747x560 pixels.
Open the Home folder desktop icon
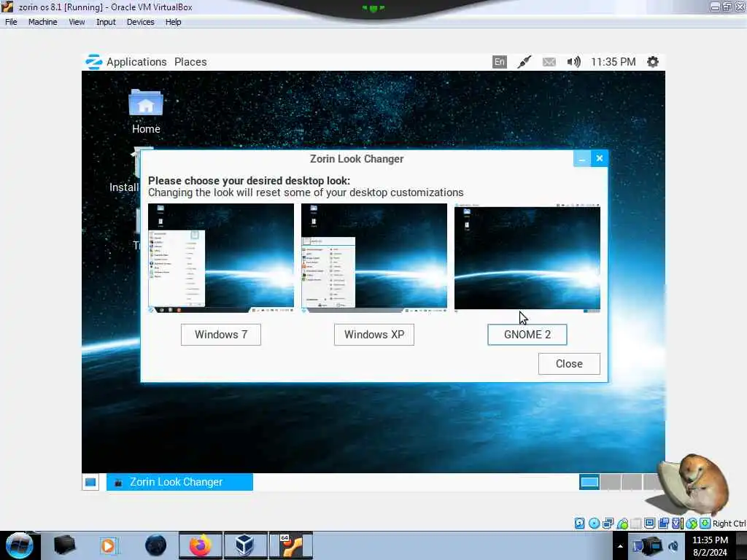point(146,112)
